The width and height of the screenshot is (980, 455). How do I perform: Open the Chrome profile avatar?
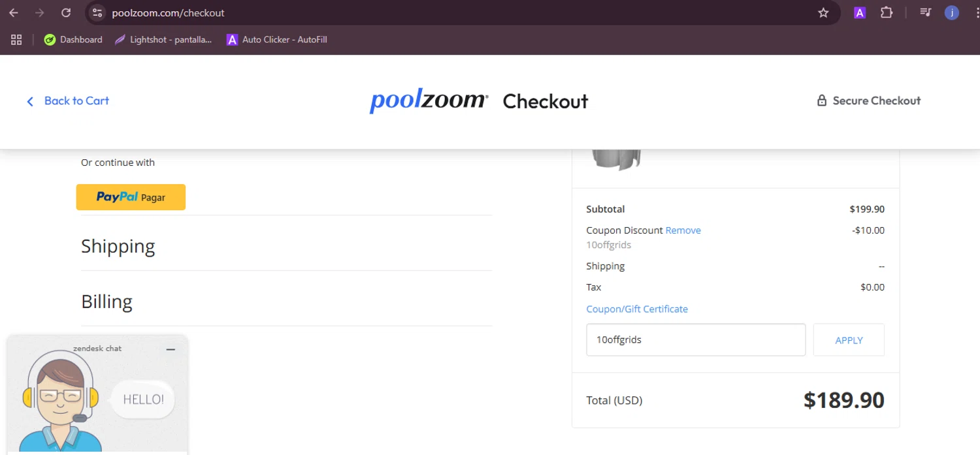click(x=952, y=12)
